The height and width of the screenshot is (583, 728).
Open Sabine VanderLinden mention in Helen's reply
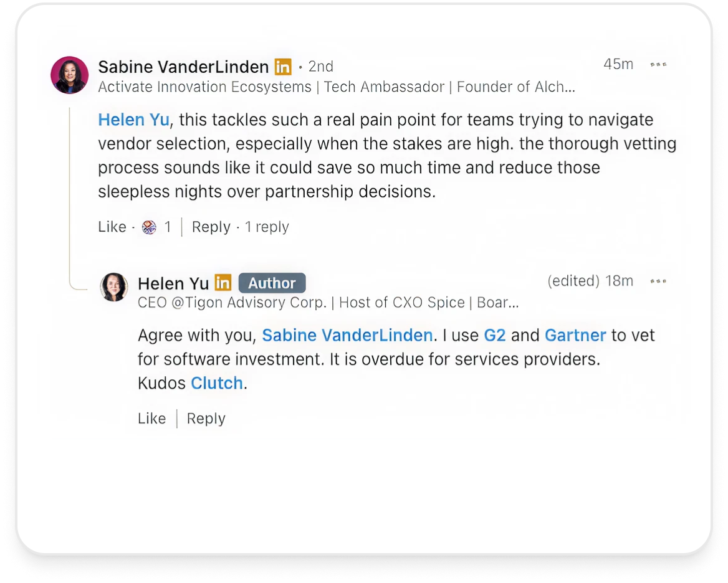pos(347,335)
